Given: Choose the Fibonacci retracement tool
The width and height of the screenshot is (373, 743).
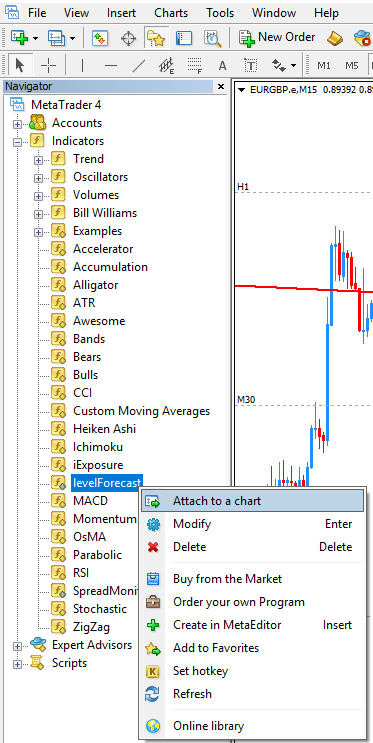Looking at the screenshot, I should click(194, 65).
